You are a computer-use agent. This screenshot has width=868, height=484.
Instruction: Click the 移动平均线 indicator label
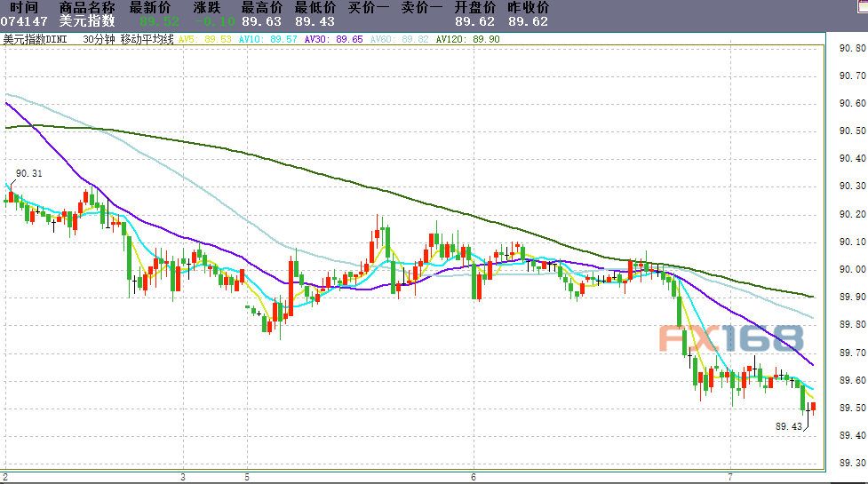[147, 39]
